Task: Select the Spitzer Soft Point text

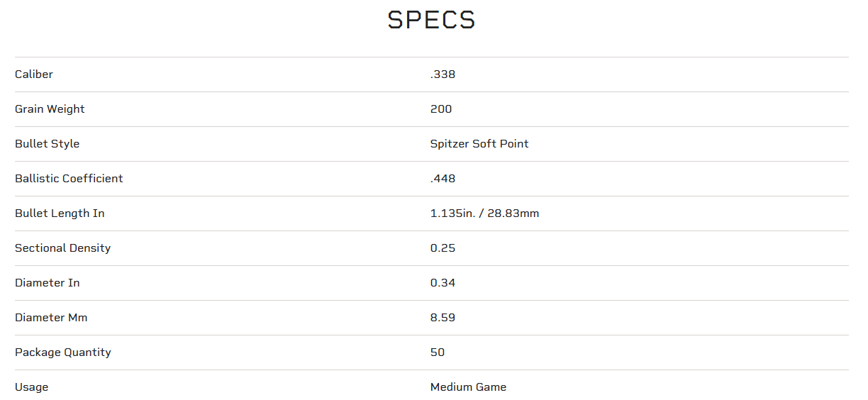Action: pos(479,144)
